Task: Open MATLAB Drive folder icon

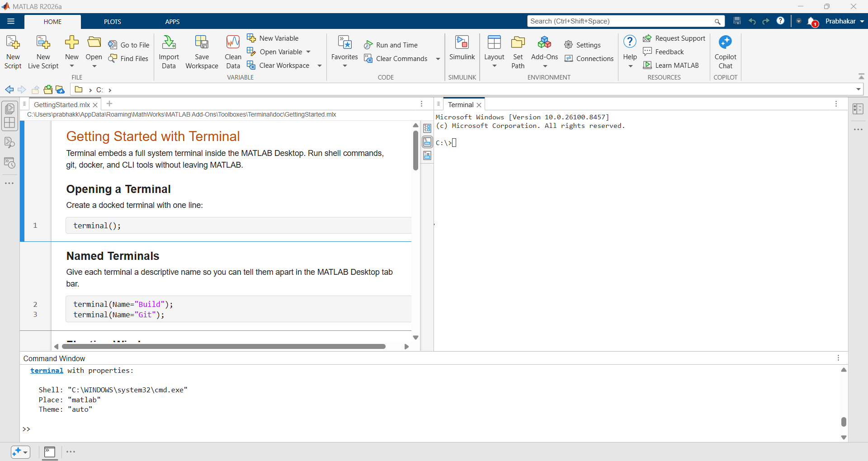Action: click(60, 89)
